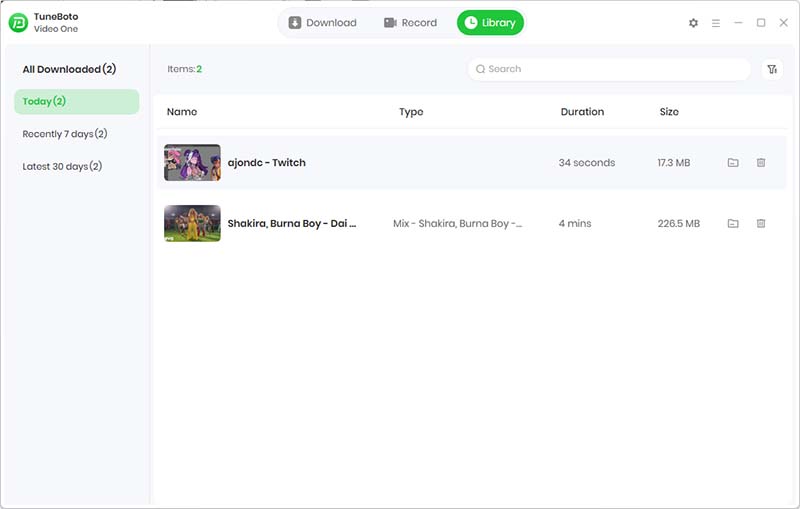Delete the ajondc - Twitch item
Image resolution: width=800 pixels, height=509 pixels.
(x=761, y=163)
